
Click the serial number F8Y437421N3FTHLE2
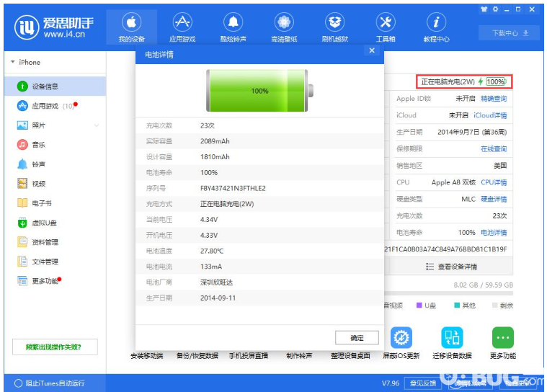click(233, 188)
